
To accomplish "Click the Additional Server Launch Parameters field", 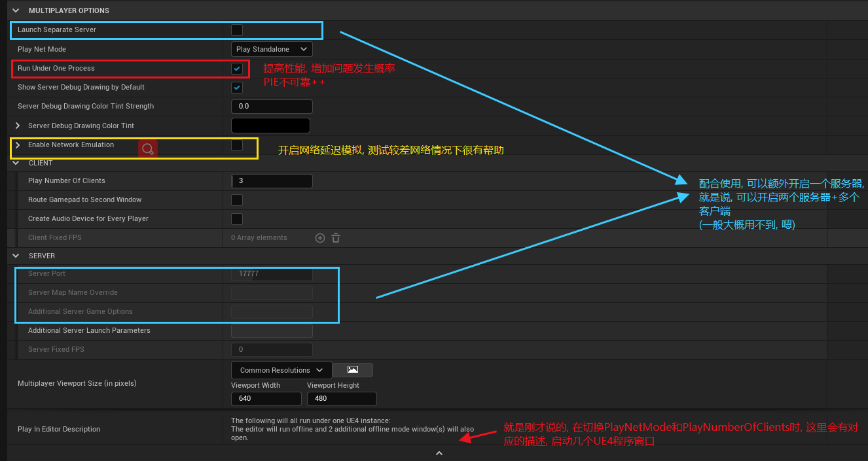I will pyautogui.click(x=272, y=330).
